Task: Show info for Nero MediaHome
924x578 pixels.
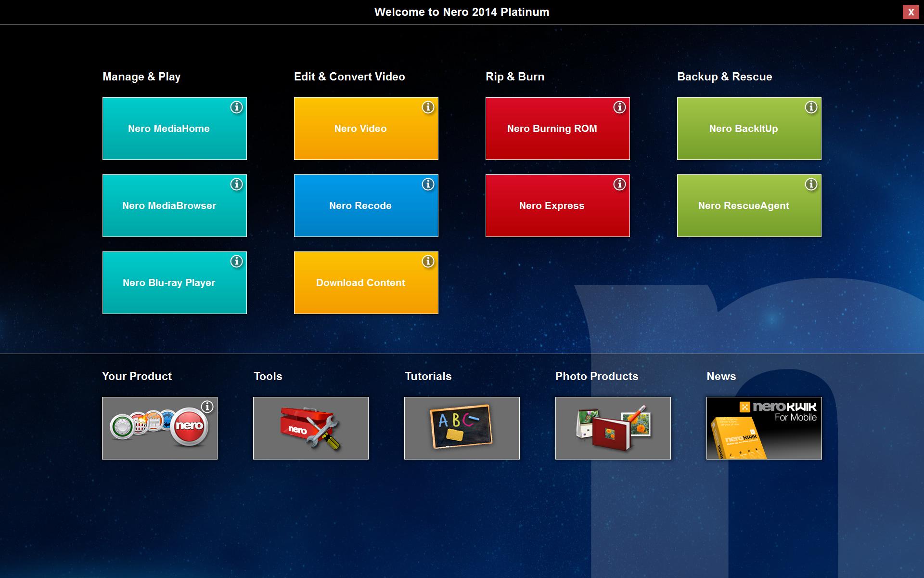Action: coord(236,107)
